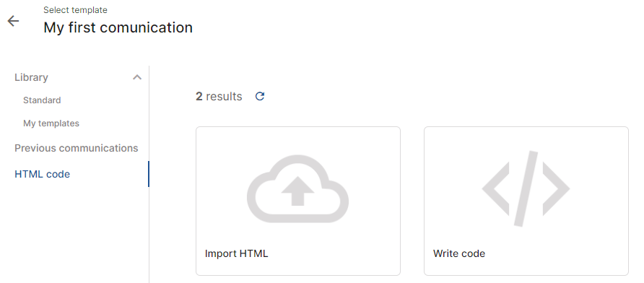Refresh the results with the reload icon

260,97
